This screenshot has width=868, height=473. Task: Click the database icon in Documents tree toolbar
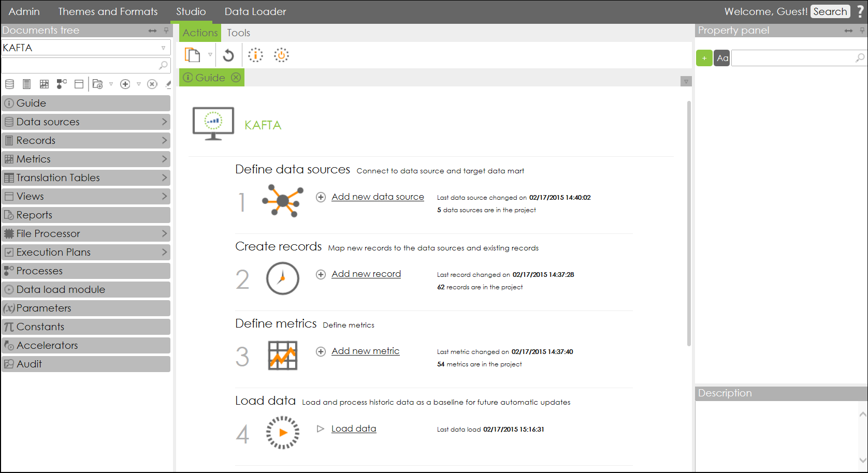pyautogui.click(x=9, y=84)
